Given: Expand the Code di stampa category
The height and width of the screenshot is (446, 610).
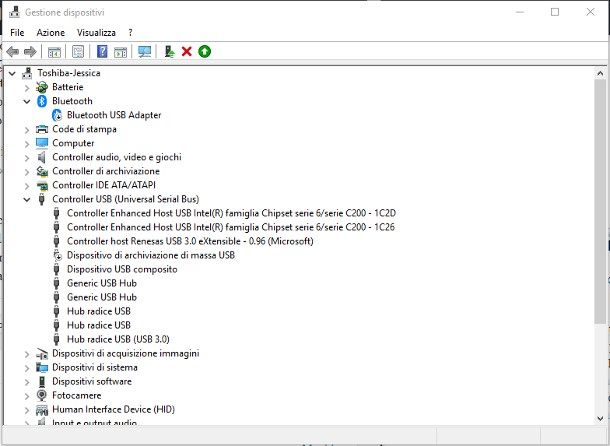Looking at the screenshot, I should (x=26, y=130).
